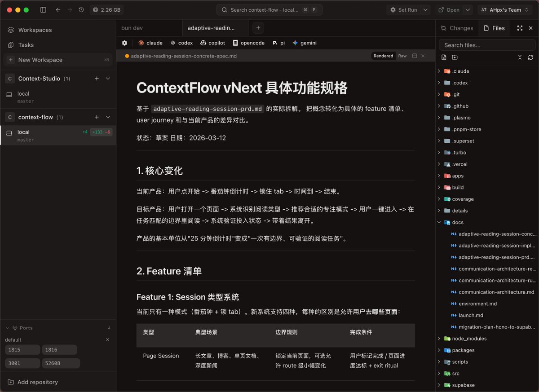Viewport: 539px width, 392px height.
Task: Launch the gemini agent
Action: (x=305, y=43)
